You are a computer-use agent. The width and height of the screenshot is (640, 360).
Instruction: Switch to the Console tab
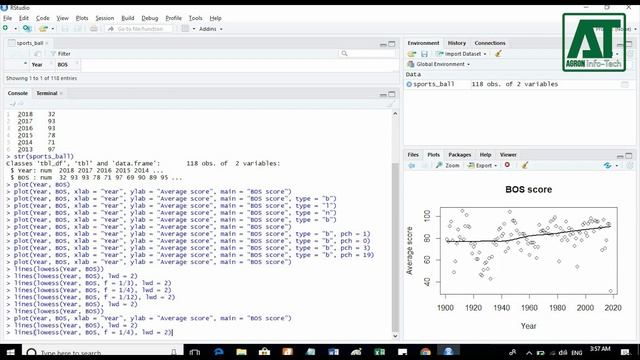(x=18, y=93)
